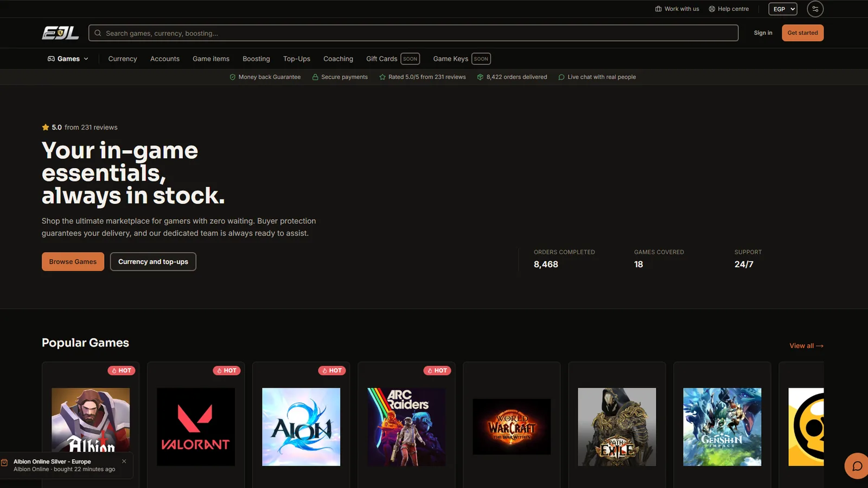The width and height of the screenshot is (868, 488).
Task: Click the briefcase icon by Work with us
Action: tap(658, 9)
